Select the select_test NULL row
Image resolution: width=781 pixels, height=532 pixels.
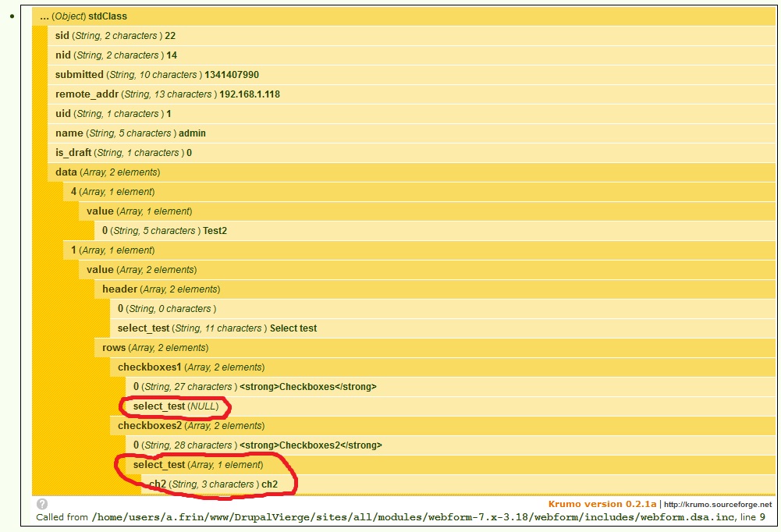[451, 406]
